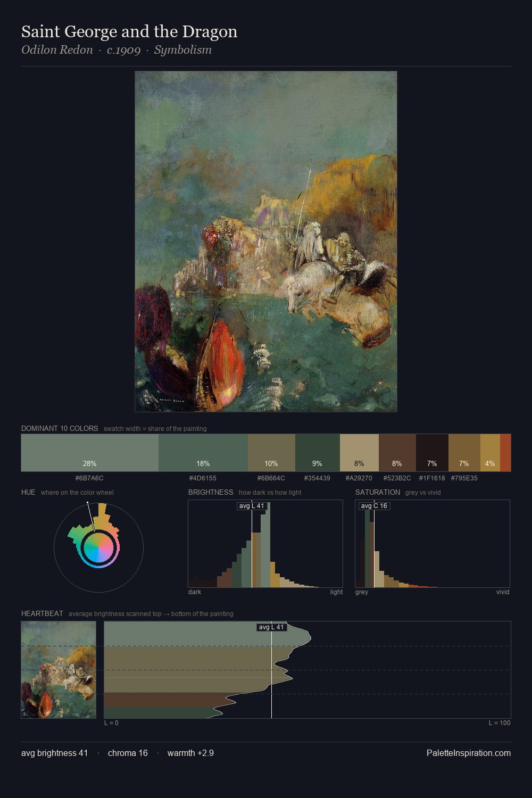This screenshot has height=798, width=532.
Task: Click hex code '#523B2C' text
Action: (x=397, y=478)
